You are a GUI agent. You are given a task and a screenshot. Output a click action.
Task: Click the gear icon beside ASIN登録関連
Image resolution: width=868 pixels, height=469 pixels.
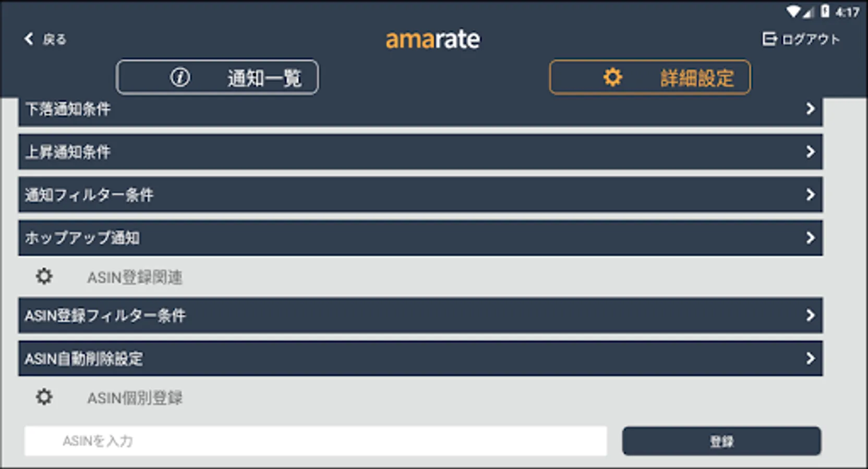point(44,276)
